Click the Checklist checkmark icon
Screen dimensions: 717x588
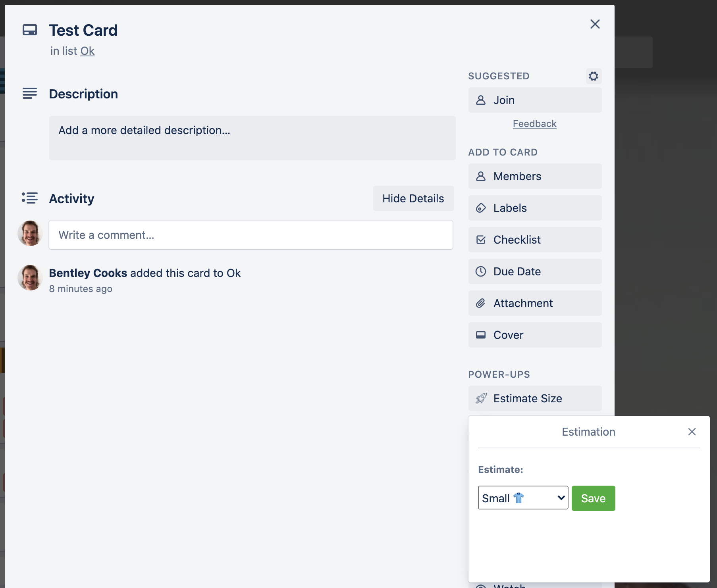click(x=481, y=240)
